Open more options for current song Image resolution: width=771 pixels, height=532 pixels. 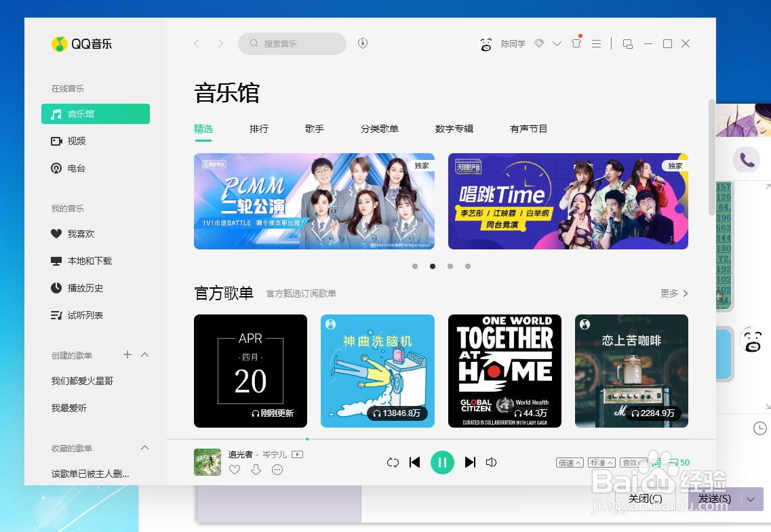(277, 470)
